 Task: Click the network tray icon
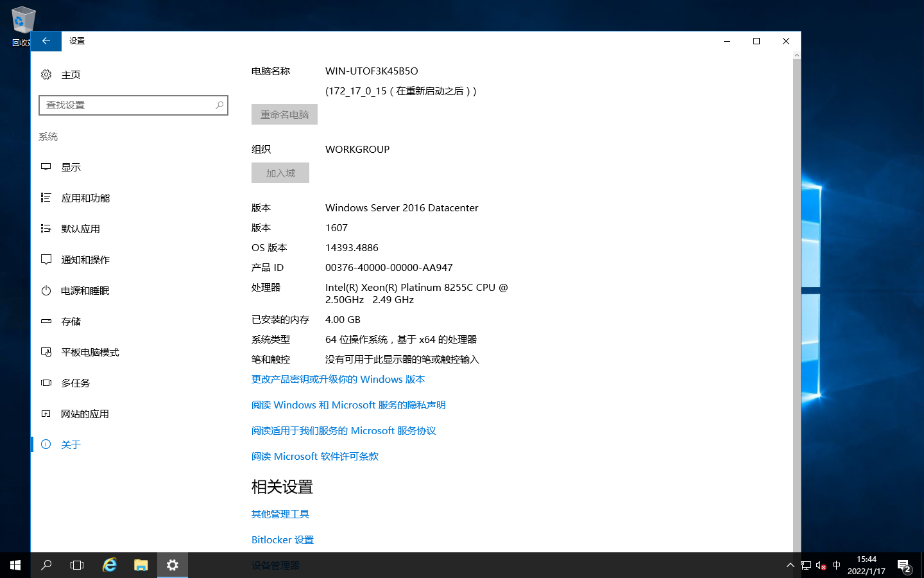coord(806,566)
